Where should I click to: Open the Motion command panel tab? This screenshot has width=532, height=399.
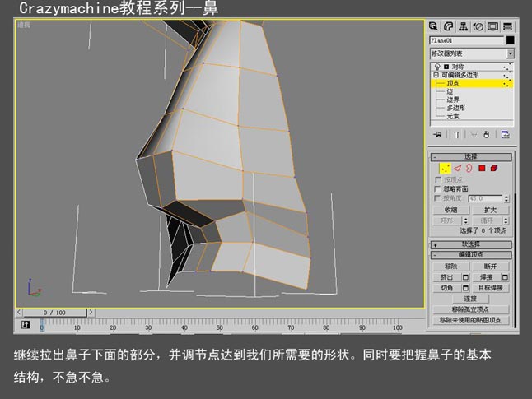pos(478,26)
